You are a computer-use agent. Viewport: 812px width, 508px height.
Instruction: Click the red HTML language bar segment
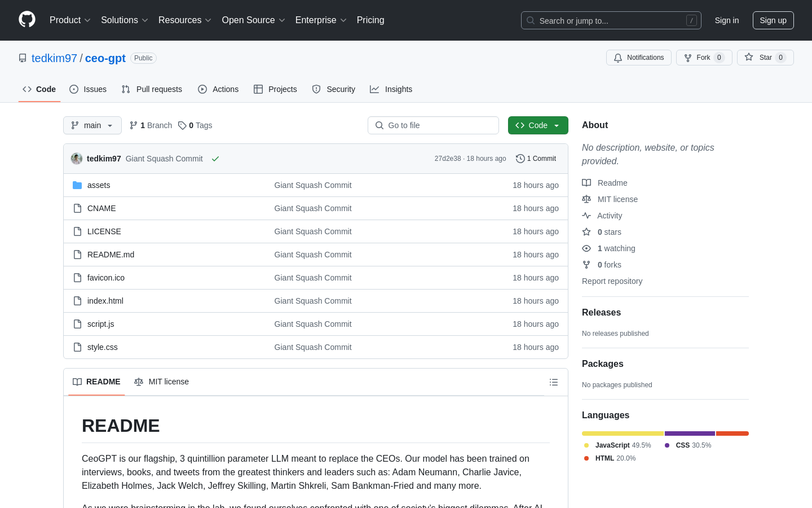[732, 433]
